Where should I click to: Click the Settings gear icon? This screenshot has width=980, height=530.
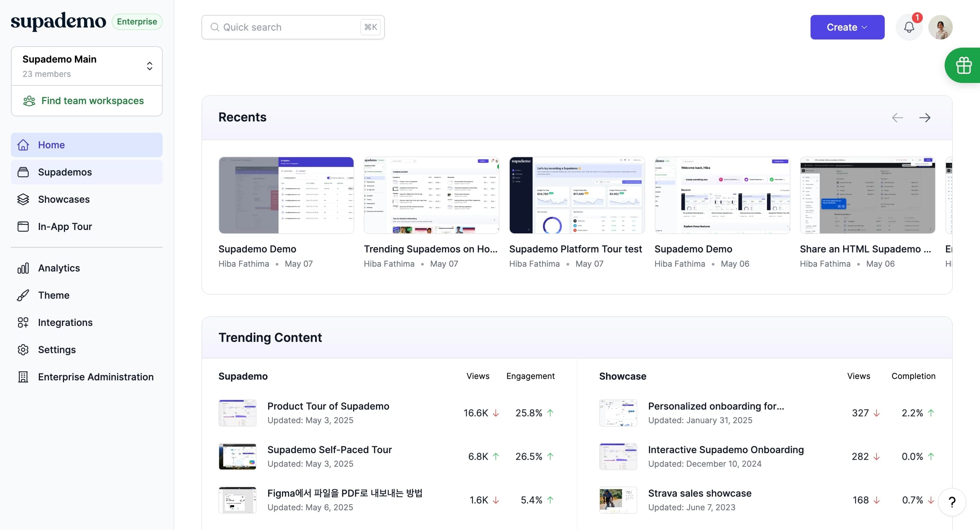(23, 350)
